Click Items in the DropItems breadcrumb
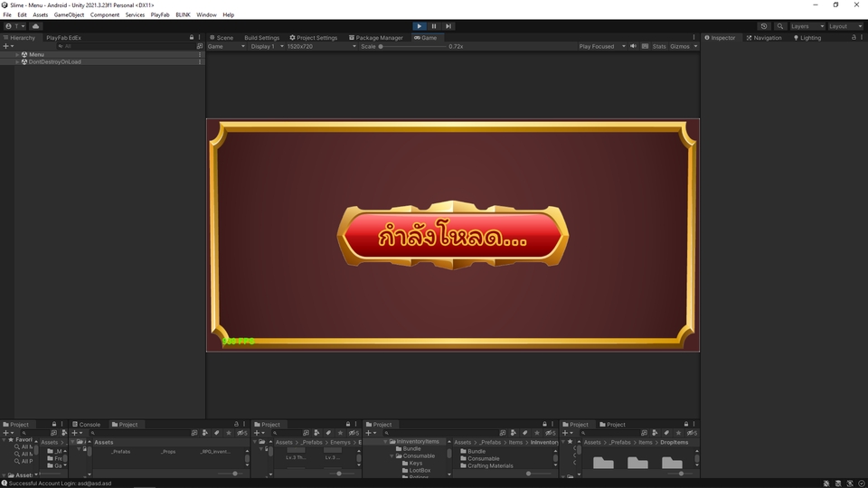Viewport: 868px width, 488px height. click(646, 442)
